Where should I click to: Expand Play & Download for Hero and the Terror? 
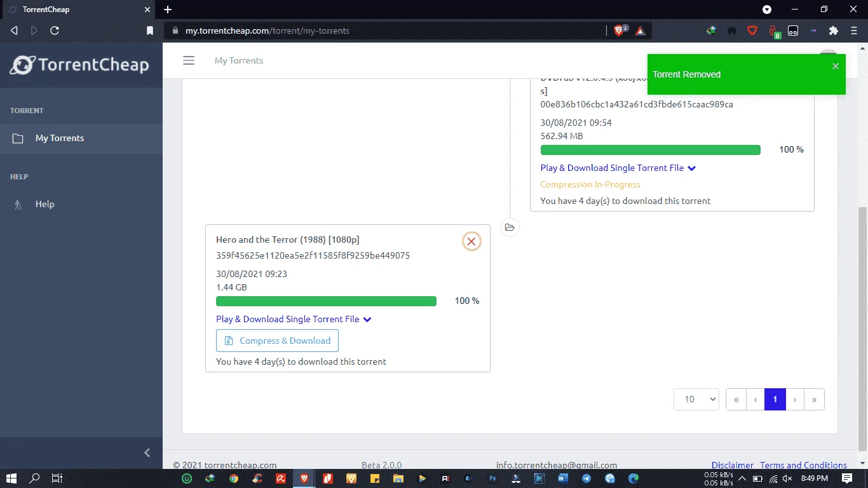pos(294,319)
